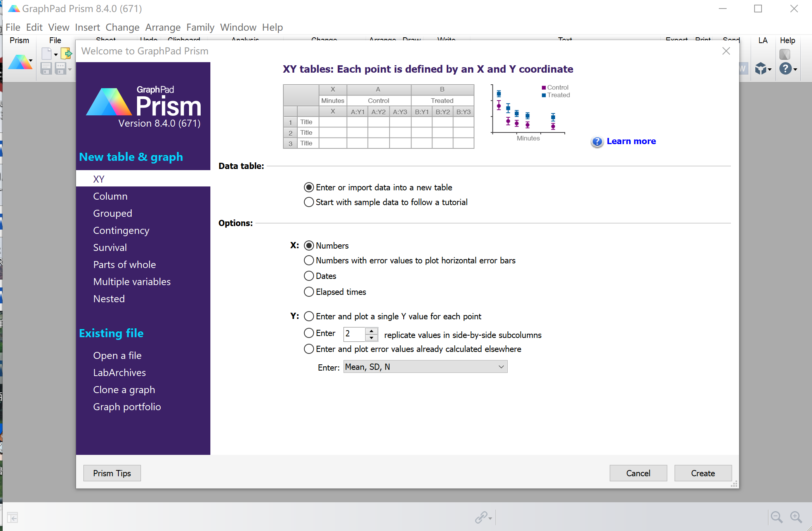
Task: Click the Save As floppy icon
Action: pos(60,69)
